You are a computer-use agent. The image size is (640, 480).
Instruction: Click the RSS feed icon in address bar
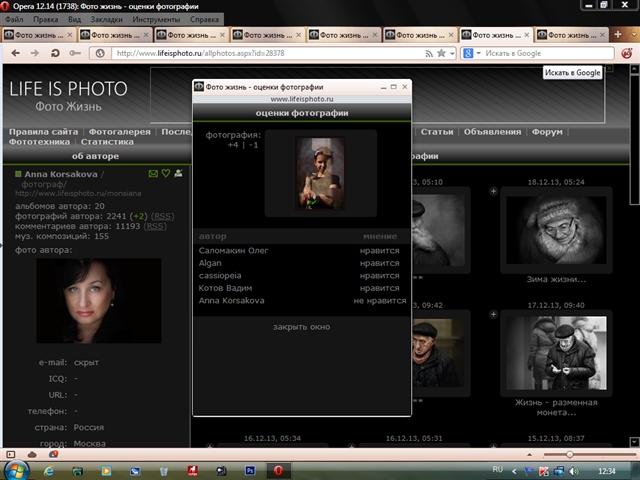[428, 53]
